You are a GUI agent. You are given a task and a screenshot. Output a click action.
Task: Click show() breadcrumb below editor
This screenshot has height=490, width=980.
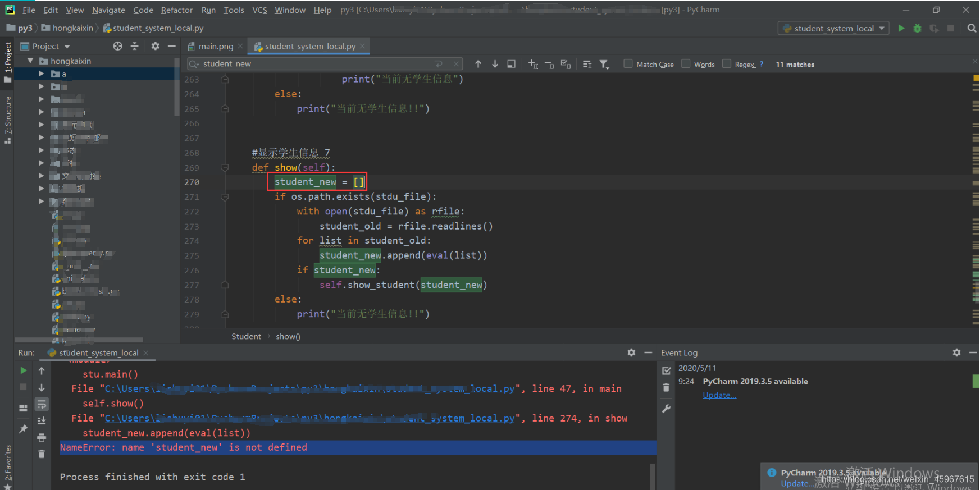click(288, 336)
